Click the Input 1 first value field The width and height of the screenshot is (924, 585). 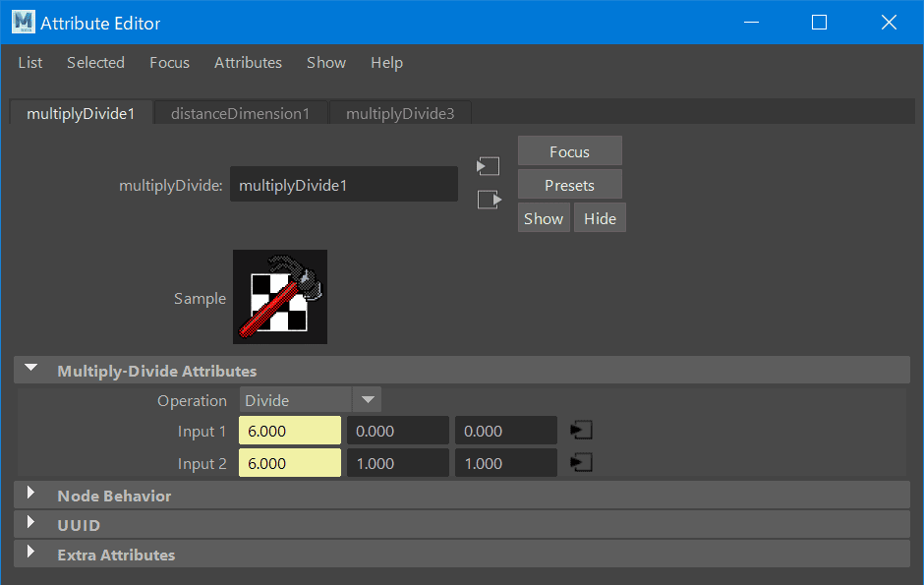pyautogui.click(x=289, y=431)
